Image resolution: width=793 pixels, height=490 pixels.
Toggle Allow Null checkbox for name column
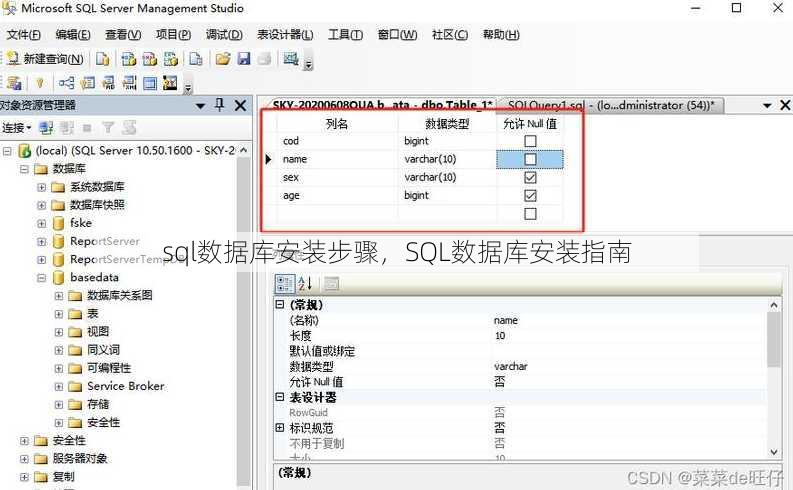[530, 159]
